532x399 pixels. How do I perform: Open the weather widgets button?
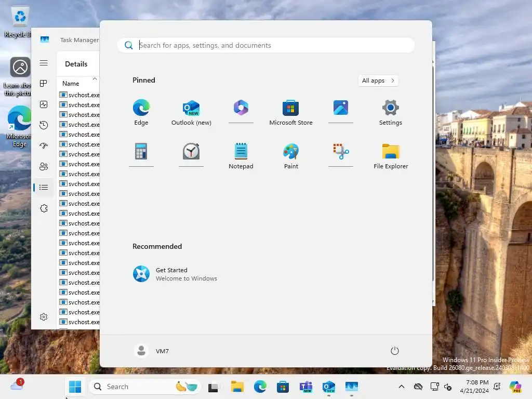pos(17,385)
